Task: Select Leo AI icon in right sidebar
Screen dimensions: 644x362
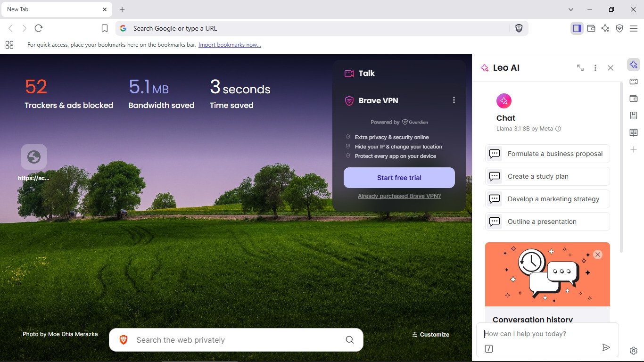Action: [634, 65]
